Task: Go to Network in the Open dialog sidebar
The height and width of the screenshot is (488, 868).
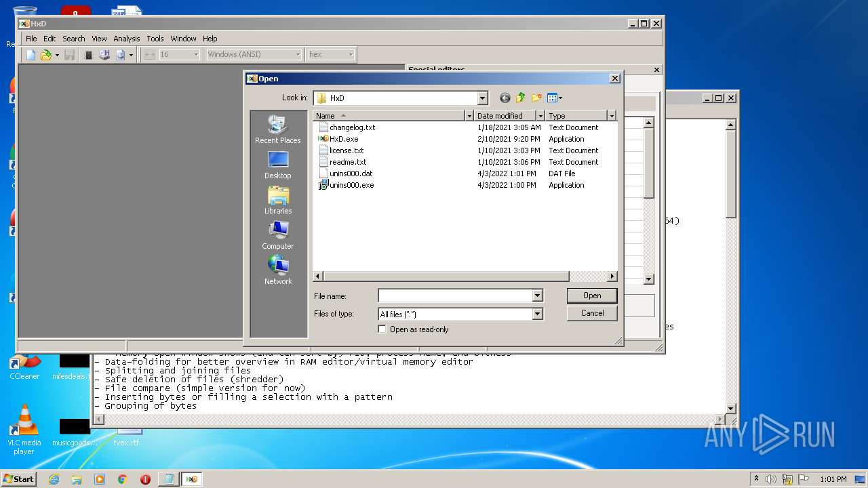Action: point(278,270)
